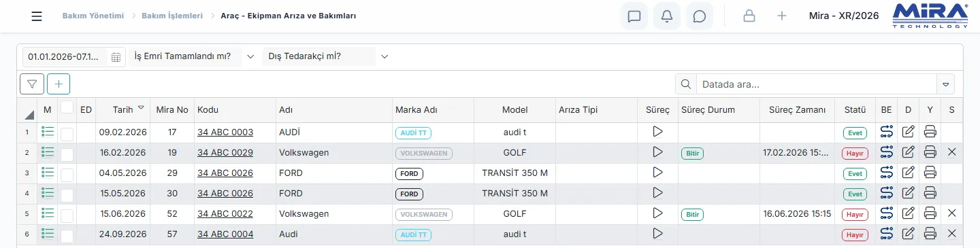
Task: Check the row 24.09.2026 checkbox
Action: 67,236
